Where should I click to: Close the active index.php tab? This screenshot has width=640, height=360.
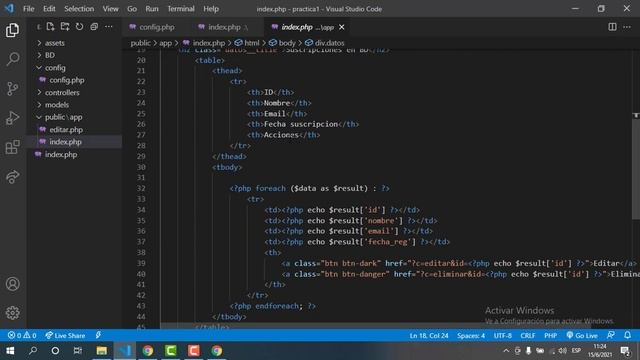(342, 27)
